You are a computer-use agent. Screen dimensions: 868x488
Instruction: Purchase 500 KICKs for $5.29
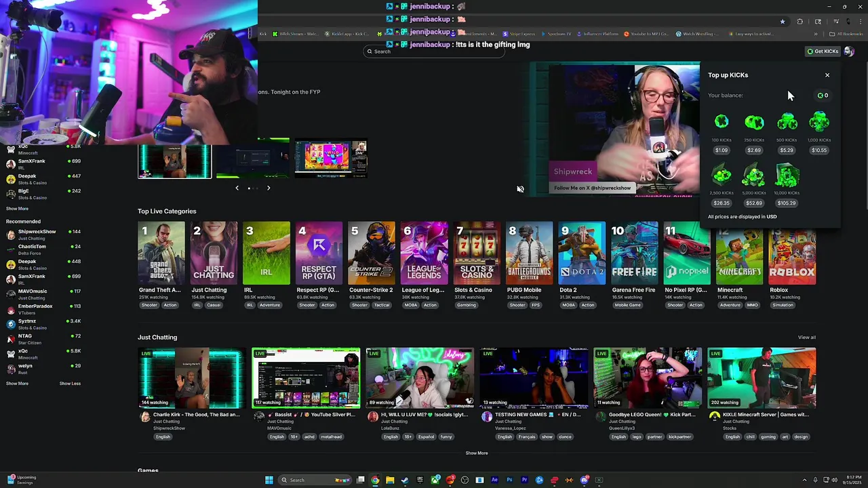click(x=787, y=150)
